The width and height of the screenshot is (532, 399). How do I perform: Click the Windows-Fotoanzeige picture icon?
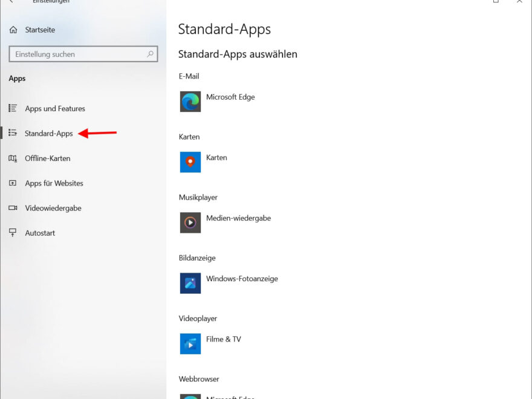click(190, 283)
